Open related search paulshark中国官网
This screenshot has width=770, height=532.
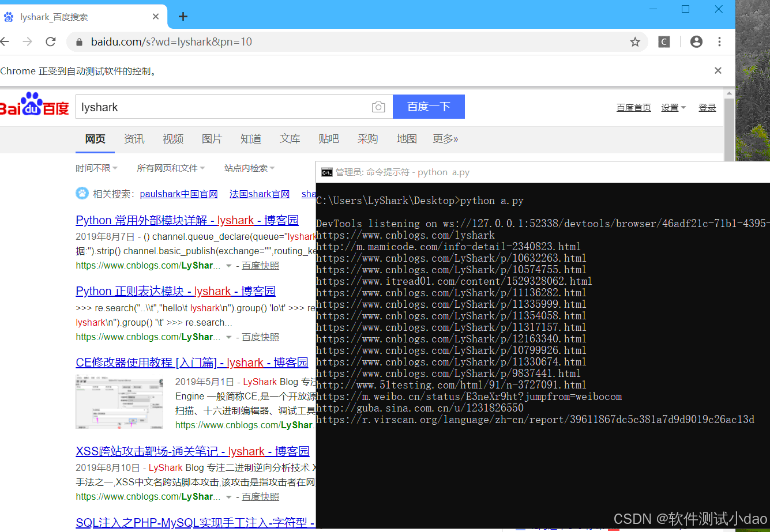(179, 194)
